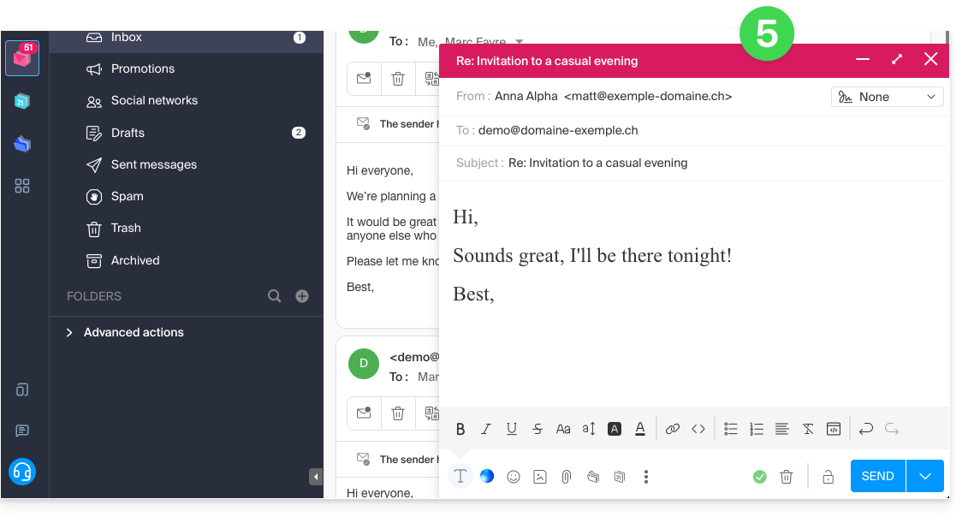Open the Spam folder

[187, 196]
